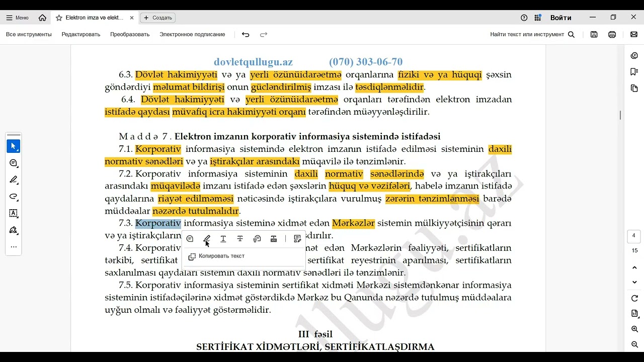Click the highlighted phrase nəzərdə tutulmalıdır
This screenshot has height=362, width=644.
point(196,211)
